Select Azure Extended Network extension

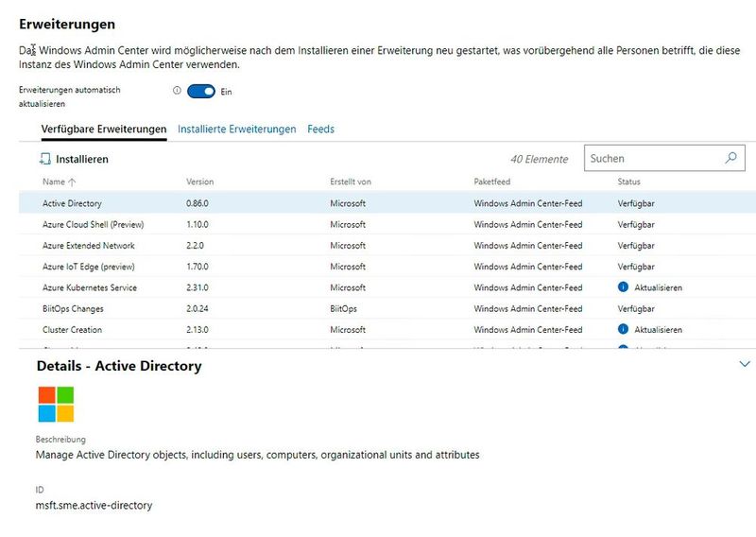point(387,246)
